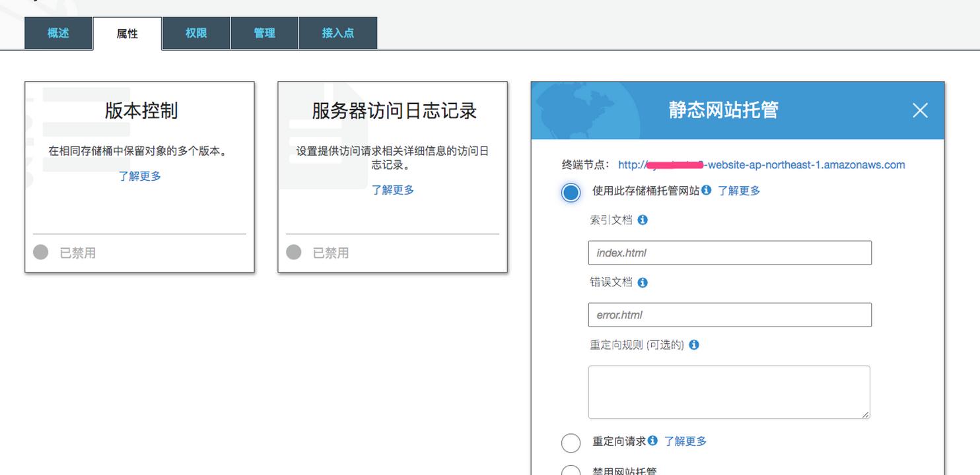This screenshot has height=475, width=980.
Task: Click info icon beside 索引文档 label
Action: [x=643, y=220]
